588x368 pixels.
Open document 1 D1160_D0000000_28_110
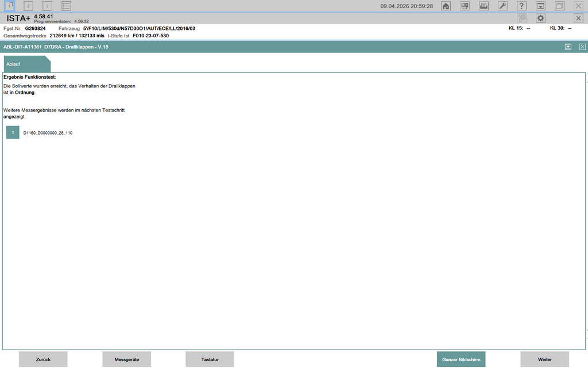tap(13, 133)
